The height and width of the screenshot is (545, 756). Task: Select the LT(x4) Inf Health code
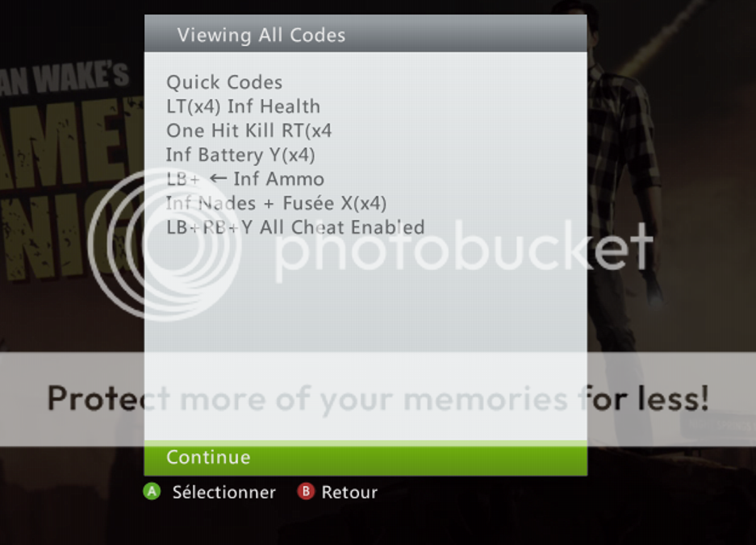pos(243,106)
